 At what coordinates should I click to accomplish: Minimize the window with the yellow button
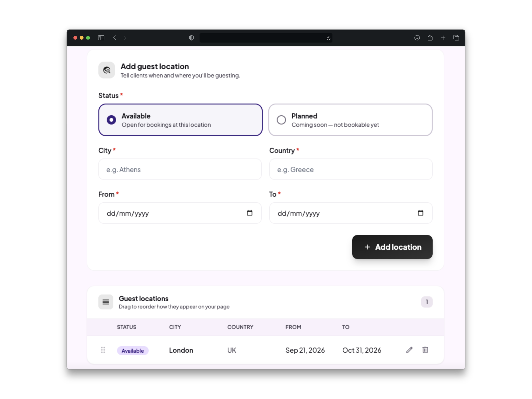coord(81,38)
